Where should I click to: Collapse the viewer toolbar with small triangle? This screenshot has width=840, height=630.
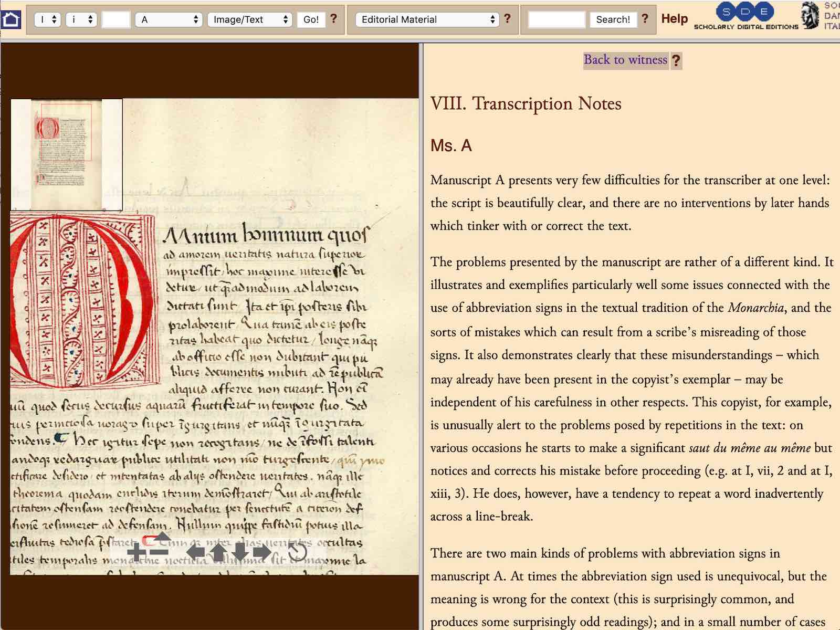(x=162, y=536)
